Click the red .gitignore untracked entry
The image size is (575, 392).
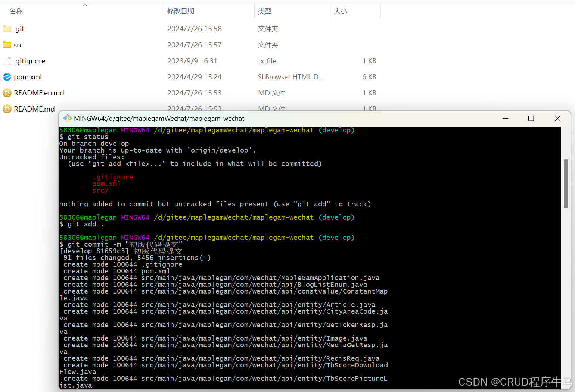(x=113, y=177)
